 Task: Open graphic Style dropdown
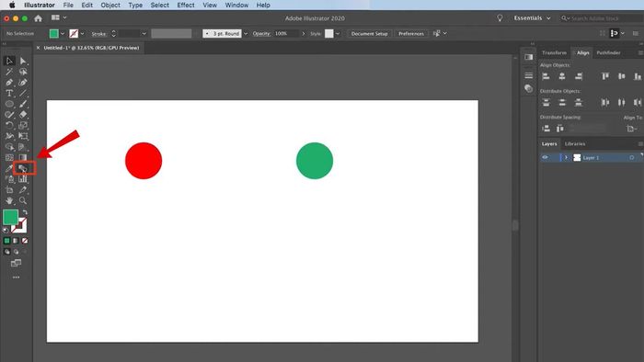point(338,34)
